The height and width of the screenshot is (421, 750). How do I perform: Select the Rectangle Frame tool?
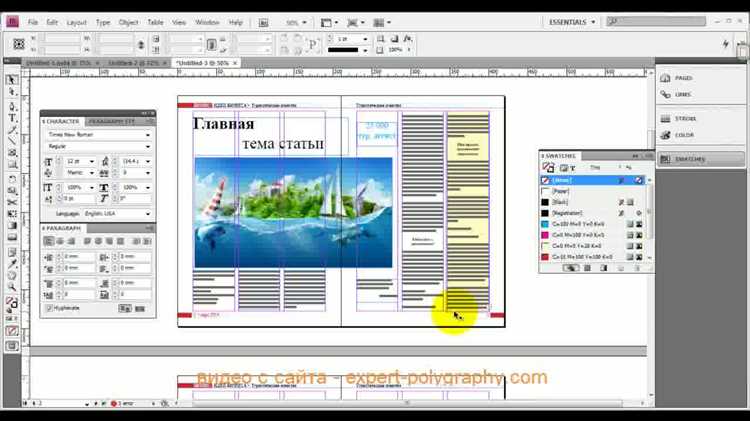click(x=12, y=153)
